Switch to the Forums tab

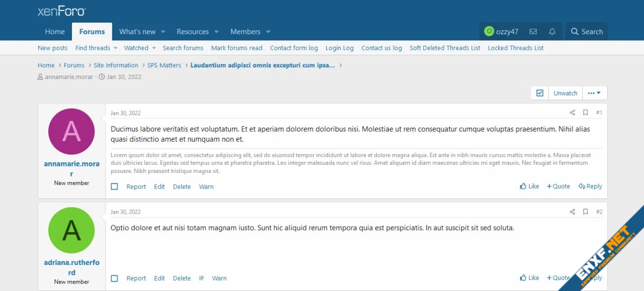92,32
